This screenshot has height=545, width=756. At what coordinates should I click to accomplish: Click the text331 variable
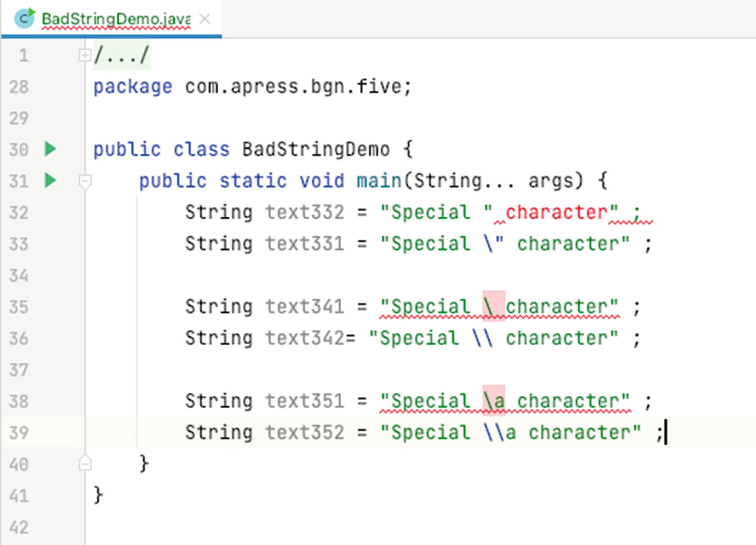(305, 244)
